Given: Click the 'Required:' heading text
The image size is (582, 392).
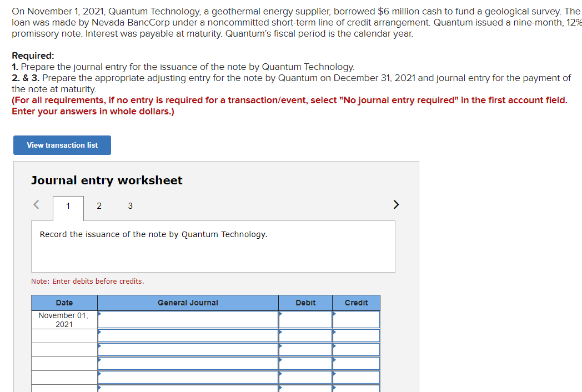Looking at the screenshot, I should pos(33,56).
